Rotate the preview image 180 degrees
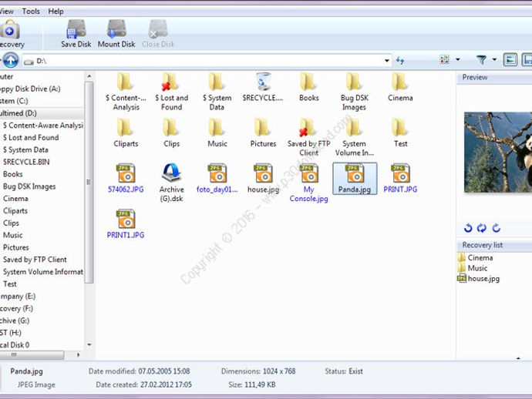Image resolution: width=532 pixels, height=399 pixels. (482, 228)
